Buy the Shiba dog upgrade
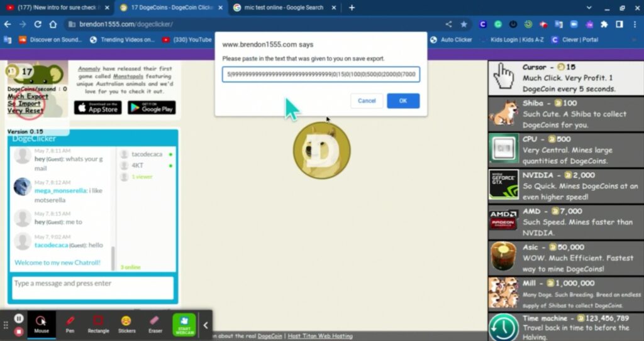644x341 pixels. (504, 114)
